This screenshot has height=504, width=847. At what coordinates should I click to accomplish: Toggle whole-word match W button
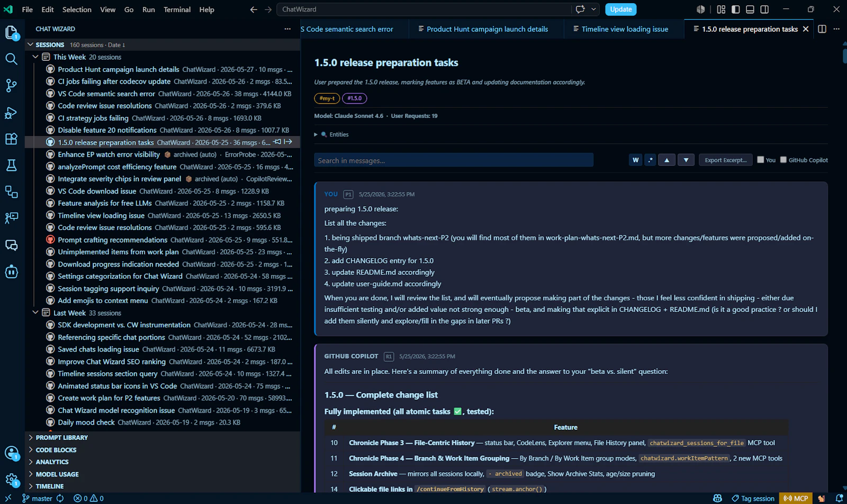[636, 160]
